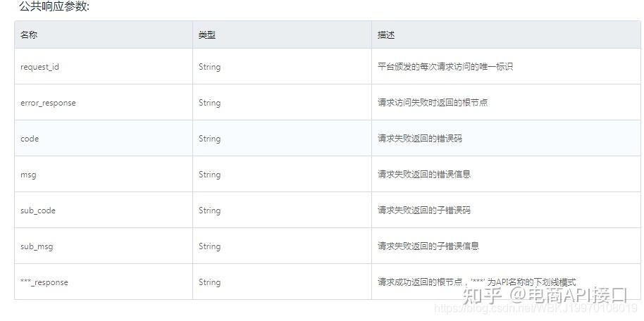Click the 类型 column header
The image size is (644, 321).
tap(206, 34)
